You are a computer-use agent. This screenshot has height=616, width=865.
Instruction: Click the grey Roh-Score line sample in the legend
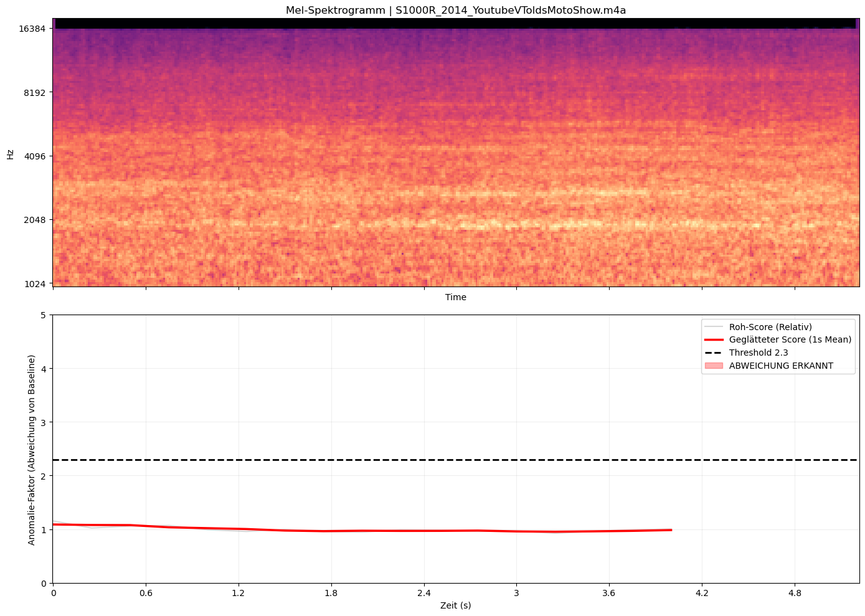point(714,327)
